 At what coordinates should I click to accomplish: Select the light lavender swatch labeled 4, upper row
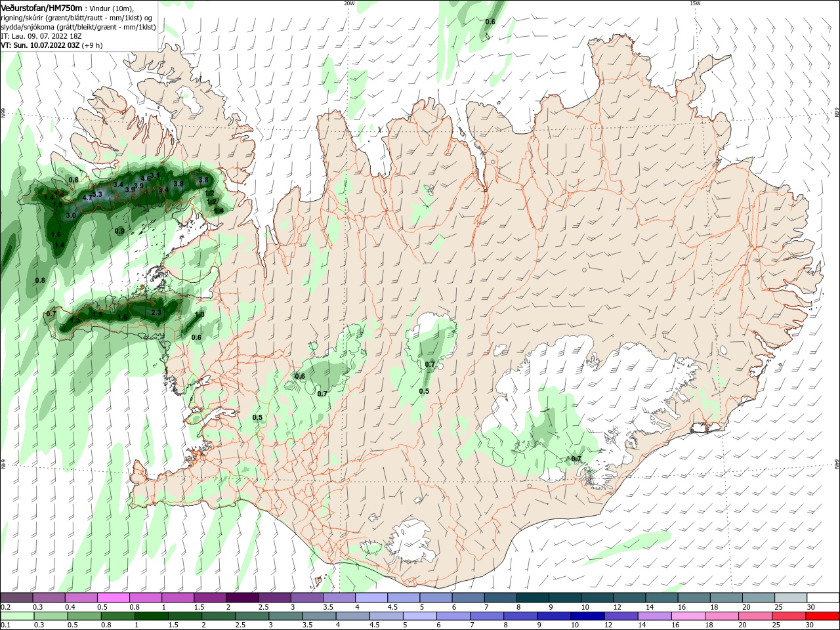[x=371, y=598]
